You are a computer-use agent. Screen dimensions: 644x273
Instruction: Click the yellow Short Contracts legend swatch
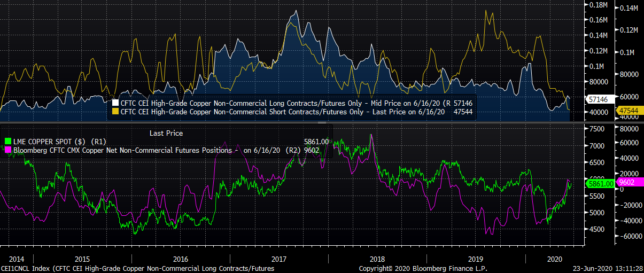pos(115,112)
